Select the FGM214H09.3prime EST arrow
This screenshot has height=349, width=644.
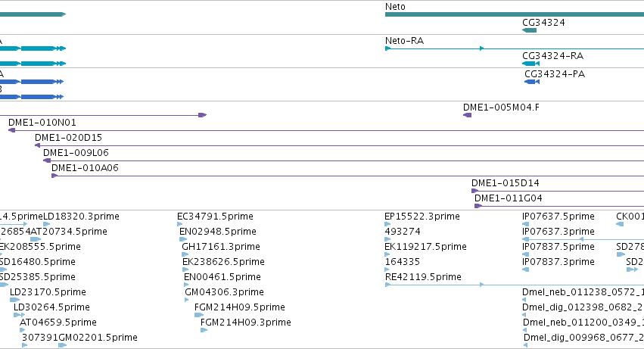(x=204, y=330)
